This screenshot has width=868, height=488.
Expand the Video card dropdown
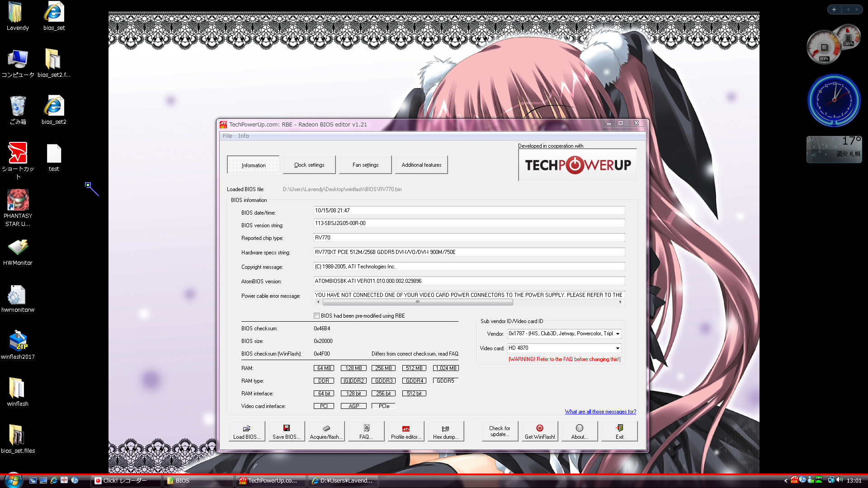click(618, 348)
